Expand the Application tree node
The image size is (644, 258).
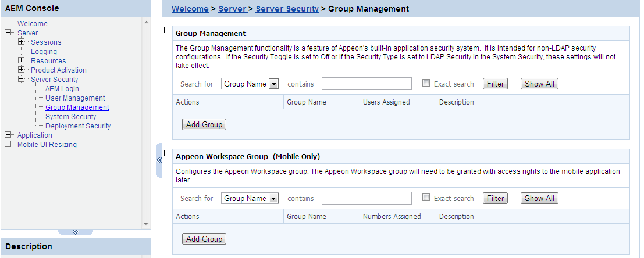8,135
